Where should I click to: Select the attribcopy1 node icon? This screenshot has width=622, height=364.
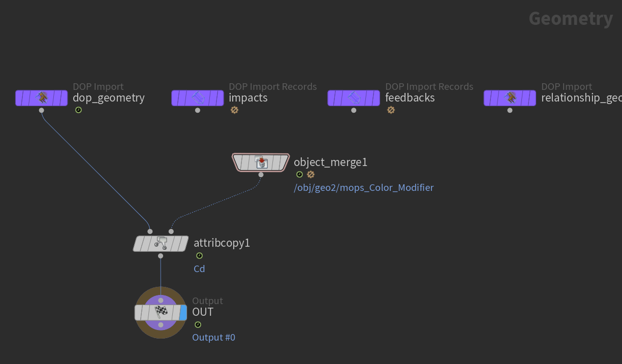click(161, 243)
